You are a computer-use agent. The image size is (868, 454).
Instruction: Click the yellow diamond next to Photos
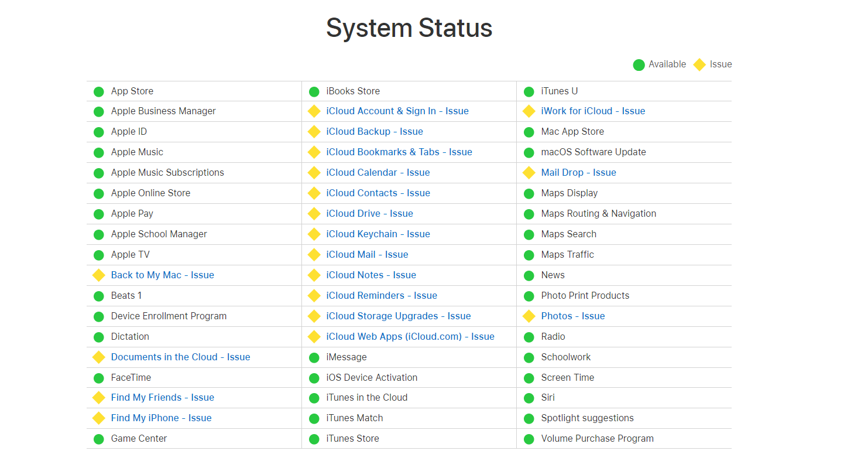[x=529, y=316]
